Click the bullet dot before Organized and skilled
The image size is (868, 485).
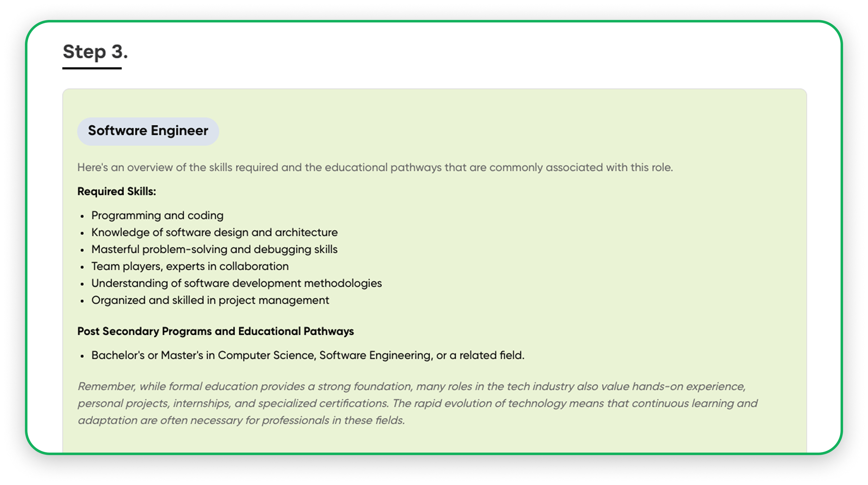pyautogui.click(x=82, y=301)
